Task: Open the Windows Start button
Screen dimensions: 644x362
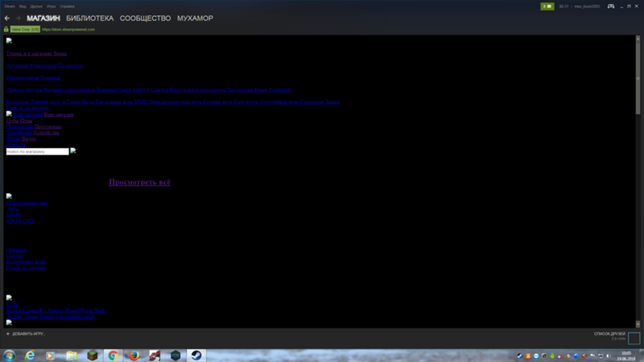Action: (x=9, y=356)
